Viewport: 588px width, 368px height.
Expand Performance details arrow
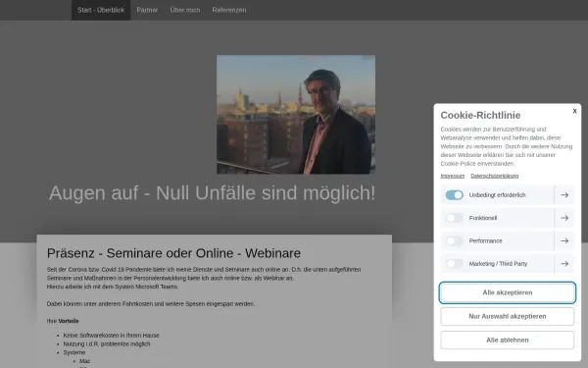(564, 240)
